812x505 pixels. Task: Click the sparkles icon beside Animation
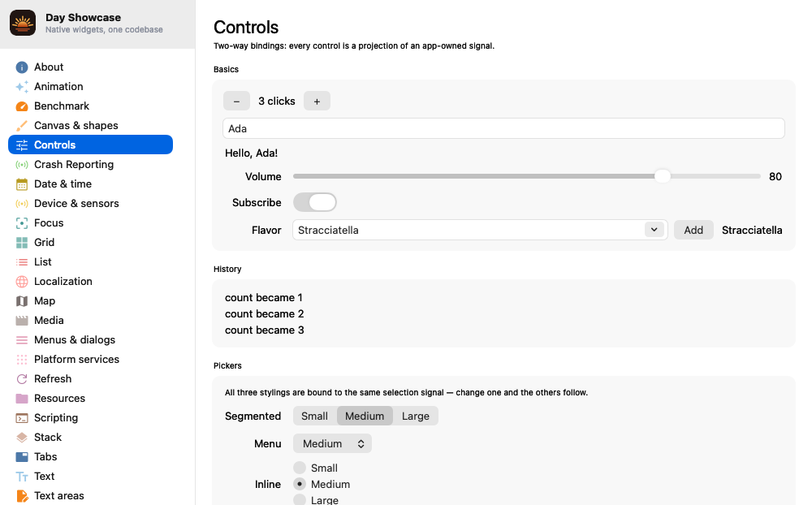point(22,87)
